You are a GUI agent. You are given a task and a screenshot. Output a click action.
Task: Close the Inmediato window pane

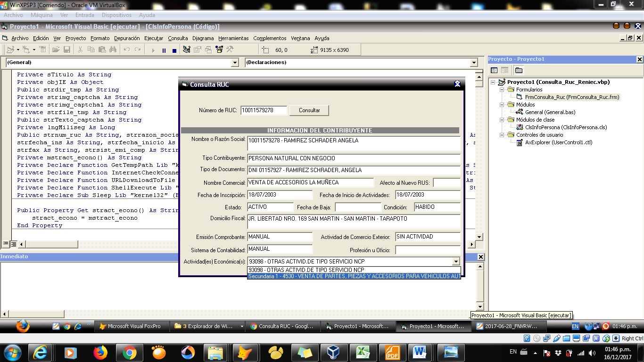pos(481,257)
